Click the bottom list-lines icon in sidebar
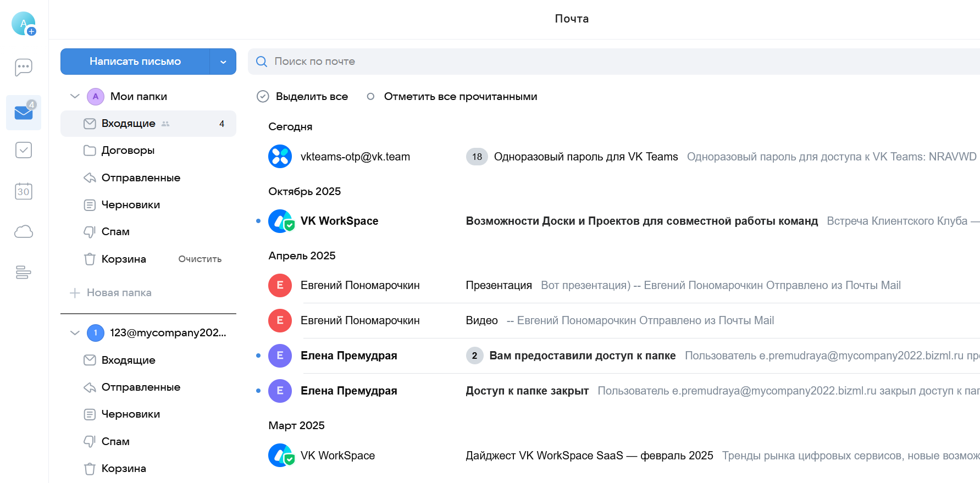The width and height of the screenshot is (980, 483). click(23, 272)
